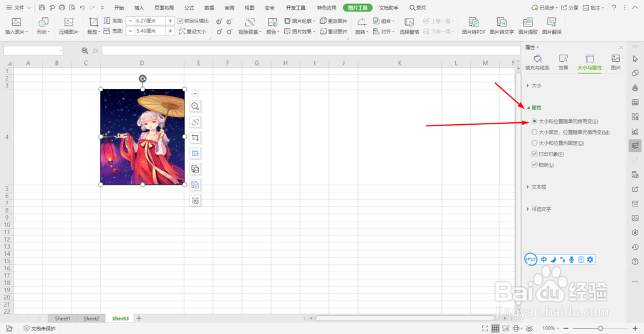The image size is (644, 334).
Task: Click Change Picture (更改图片)
Action: [334, 21]
